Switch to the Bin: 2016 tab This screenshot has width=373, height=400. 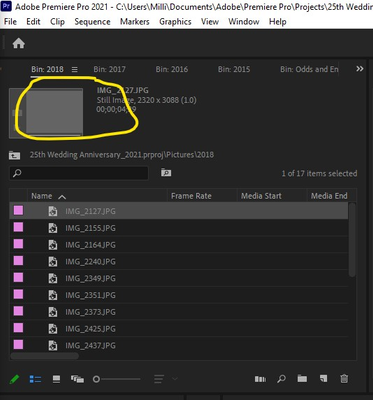[172, 69]
